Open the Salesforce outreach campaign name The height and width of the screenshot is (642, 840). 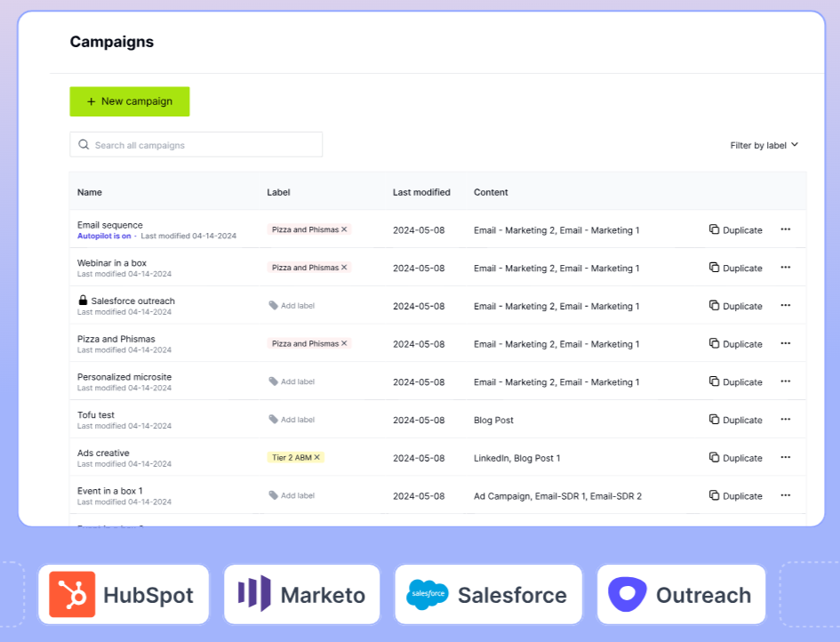[x=132, y=301]
